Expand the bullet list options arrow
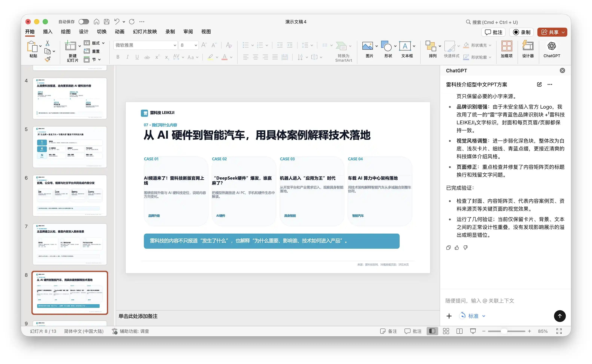The width and height of the screenshot is (592, 364). point(252,45)
